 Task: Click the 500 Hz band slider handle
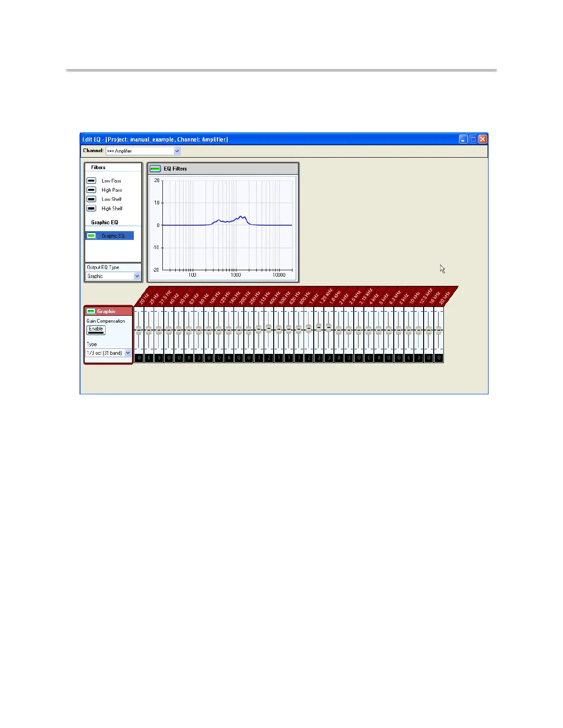click(279, 329)
